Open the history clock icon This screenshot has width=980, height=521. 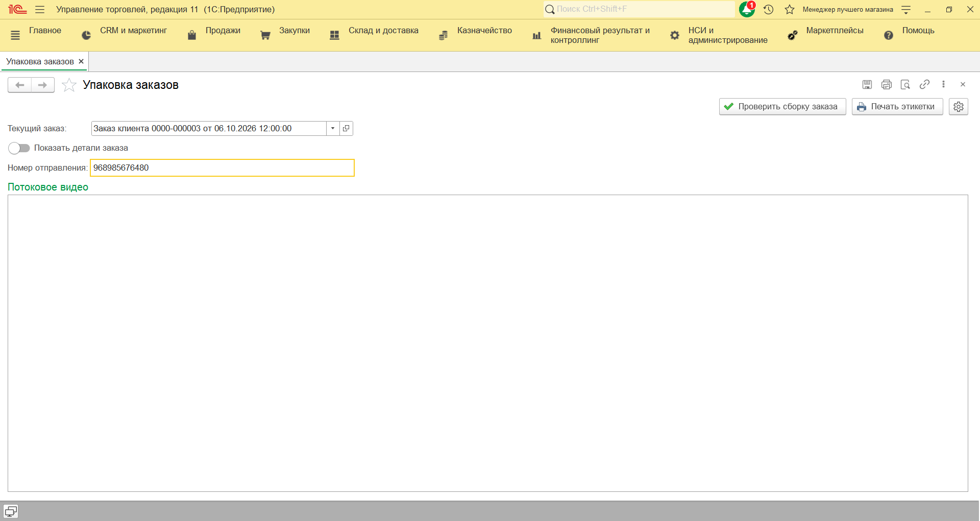pos(769,9)
